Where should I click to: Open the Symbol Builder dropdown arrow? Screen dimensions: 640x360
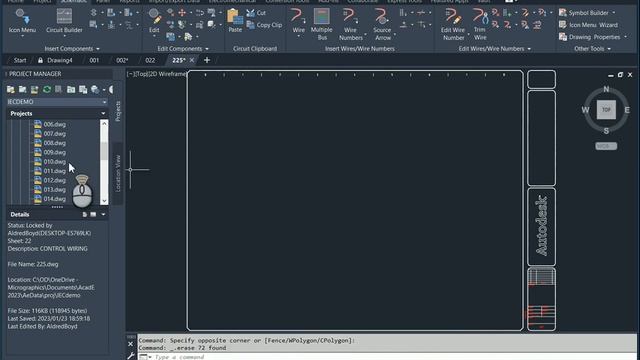(613, 13)
